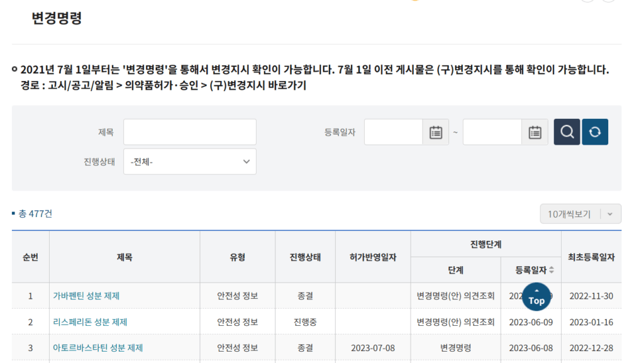Click the 등록일자 start date input

pyautogui.click(x=393, y=132)
